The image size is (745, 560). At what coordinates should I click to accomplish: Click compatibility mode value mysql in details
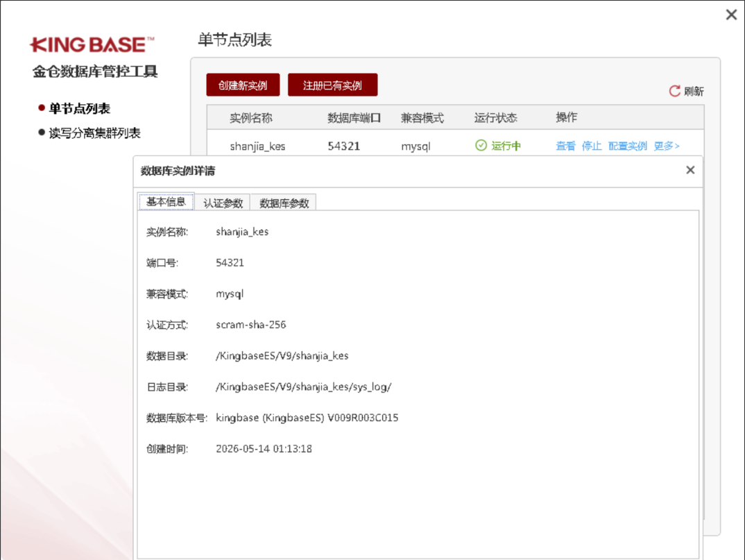coord(230,294)
